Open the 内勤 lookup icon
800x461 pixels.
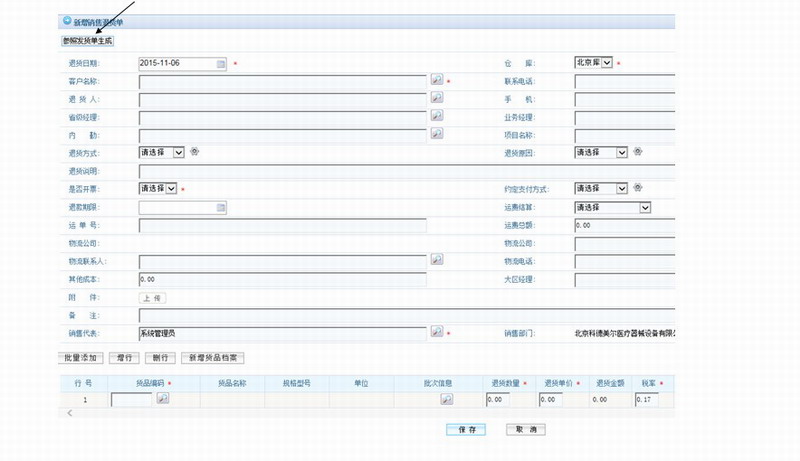tap(436, 133)
